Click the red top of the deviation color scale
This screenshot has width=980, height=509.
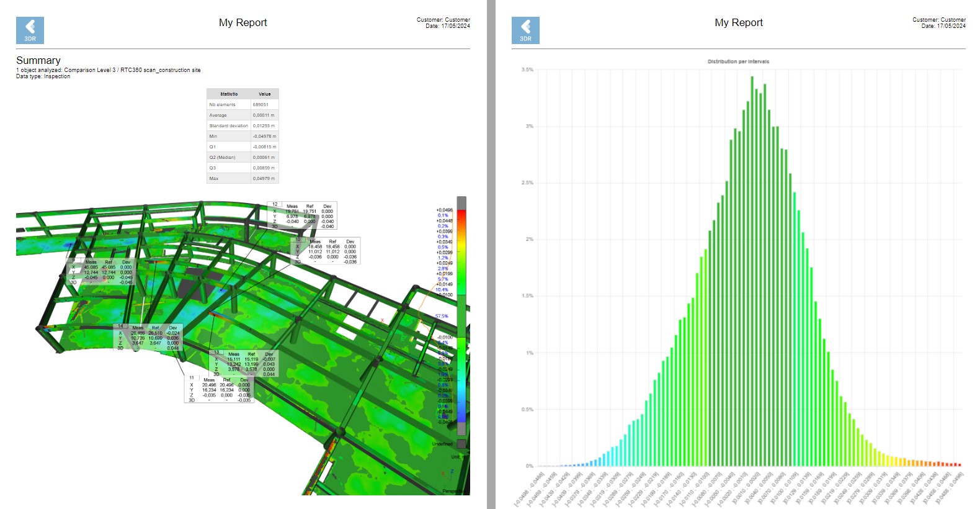[x=461, y=215]
